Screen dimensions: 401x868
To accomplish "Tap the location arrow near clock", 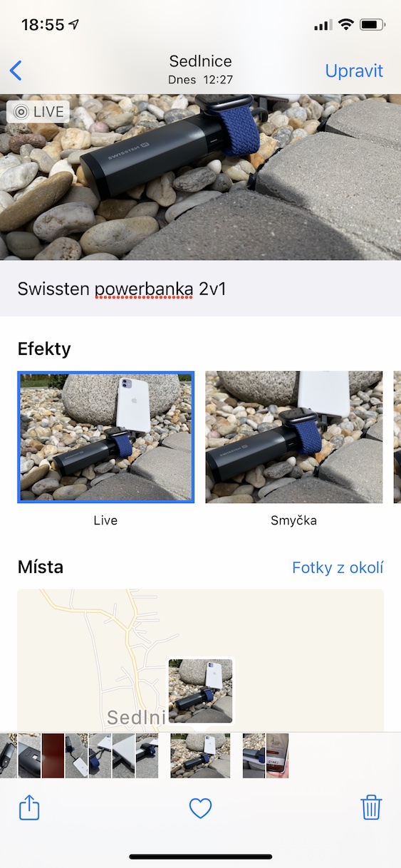I will point(75,25).
